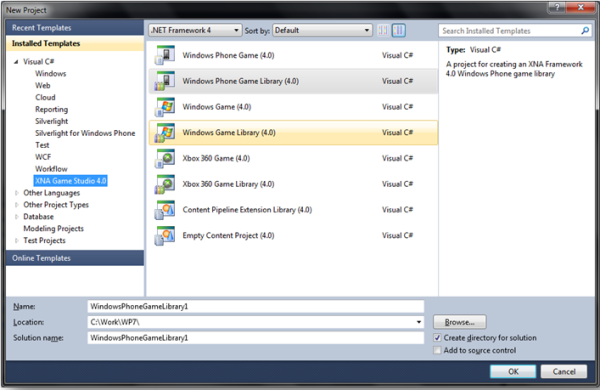The width and height of the screenshot is (600, 390).
Task: Open the Installed Templates section
Action: (75, 43)
